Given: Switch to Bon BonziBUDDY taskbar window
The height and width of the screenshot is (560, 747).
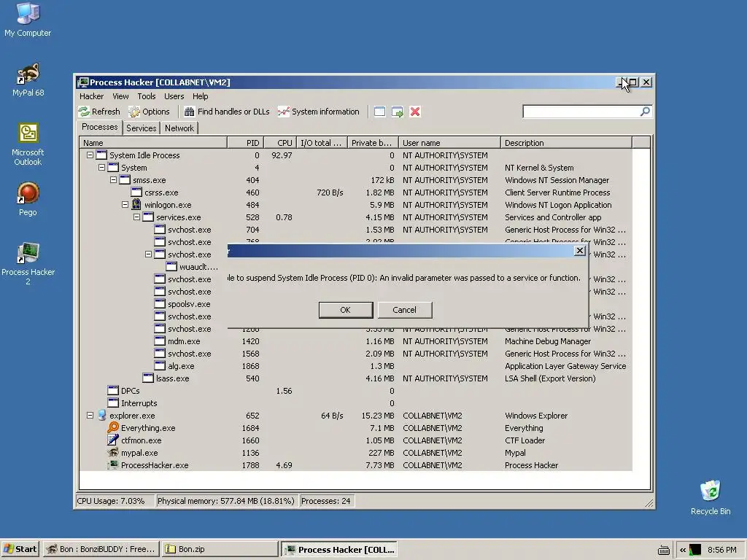Looking at the screenshot, I should point(101,549).
